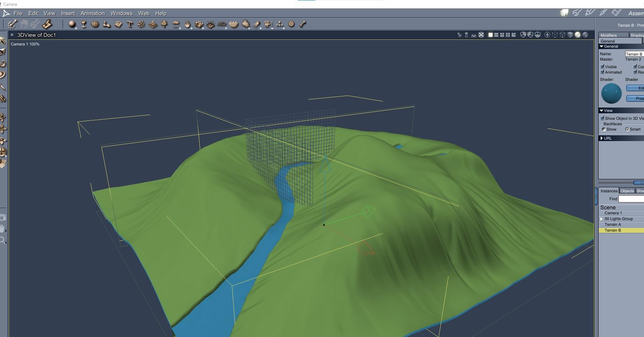Set textured sphere preview display mode

tap(585, 35)
